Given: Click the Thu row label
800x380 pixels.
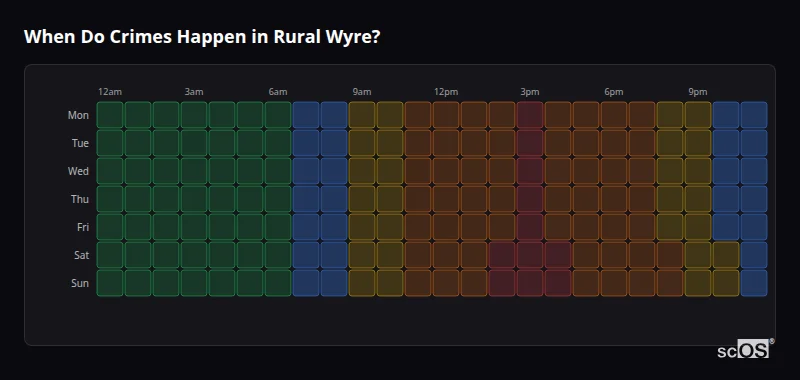Looking at the screenshot, I should (80, 199).
